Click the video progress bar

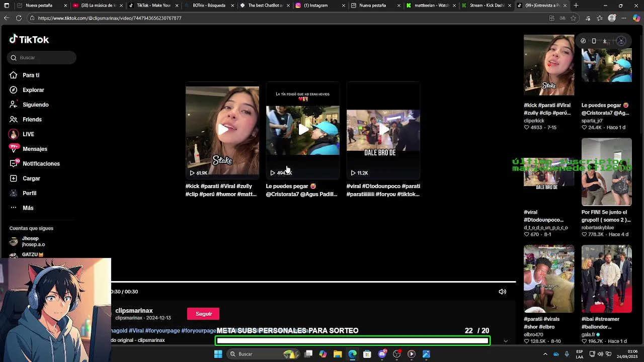313,282
